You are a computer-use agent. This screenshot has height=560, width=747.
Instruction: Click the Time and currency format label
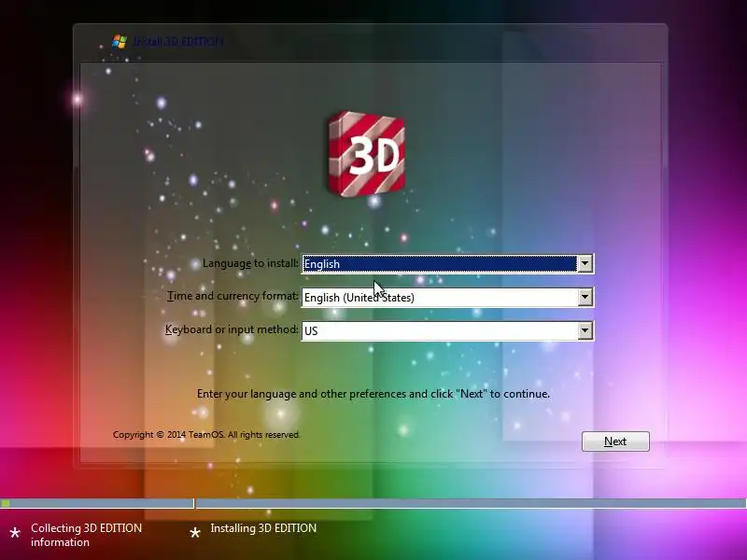click(x=233, y=296)
